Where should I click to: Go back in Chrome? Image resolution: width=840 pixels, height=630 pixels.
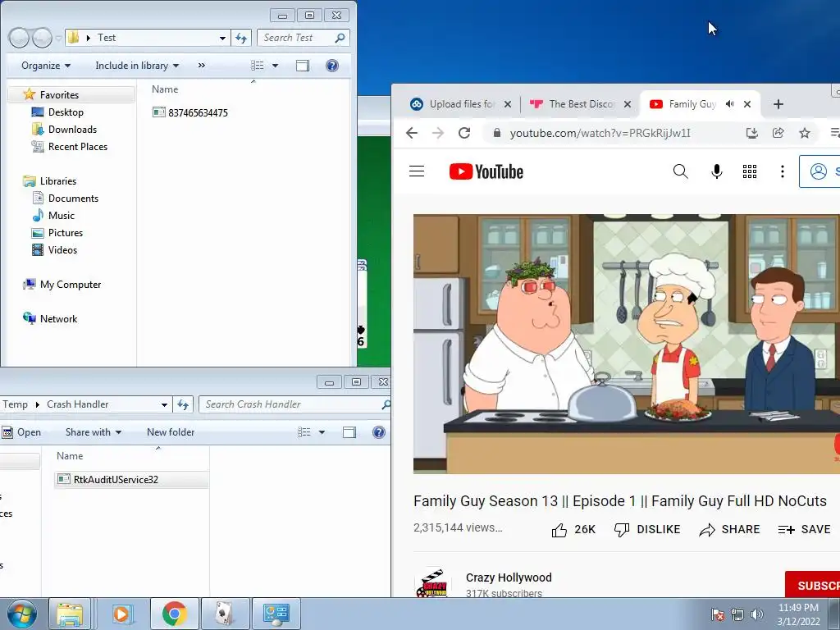[x=412, y=133]
